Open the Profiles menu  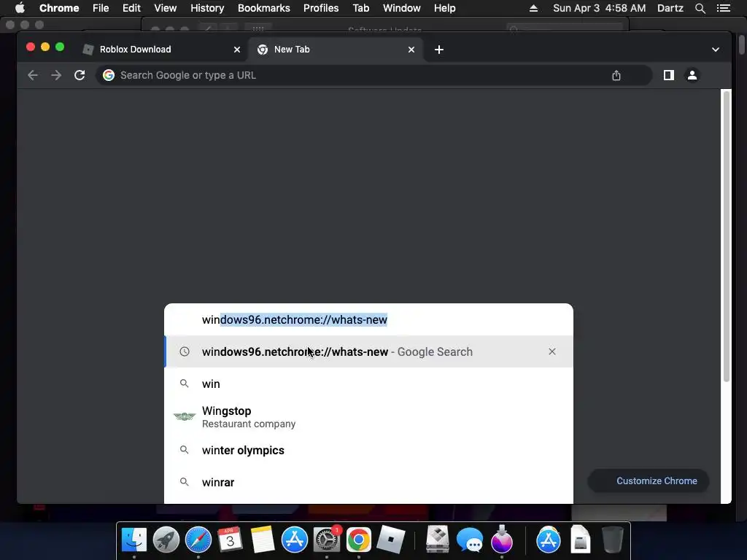click(321, 8)
